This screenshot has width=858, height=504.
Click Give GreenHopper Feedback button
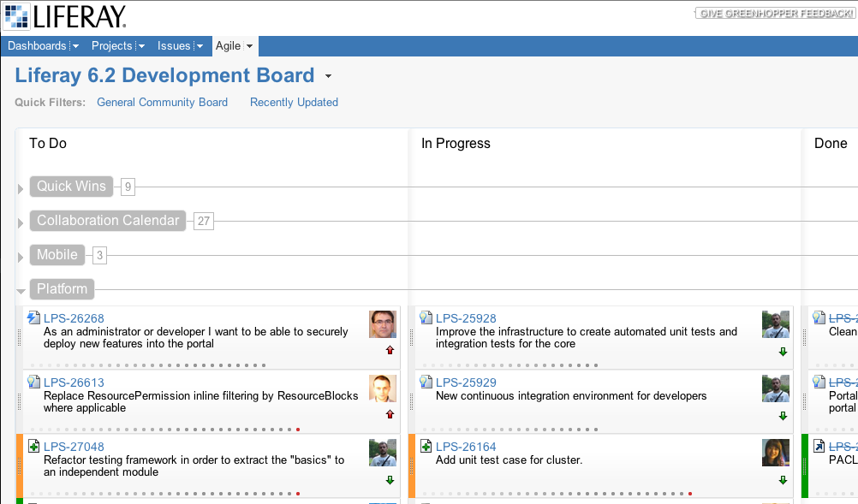(x=776, y=13)
